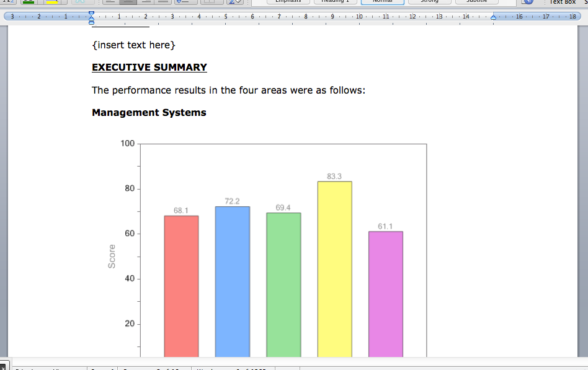Screen dimensions: 588x370
Task: Click the left indent square marker on ruler
Action: point(91,23)
